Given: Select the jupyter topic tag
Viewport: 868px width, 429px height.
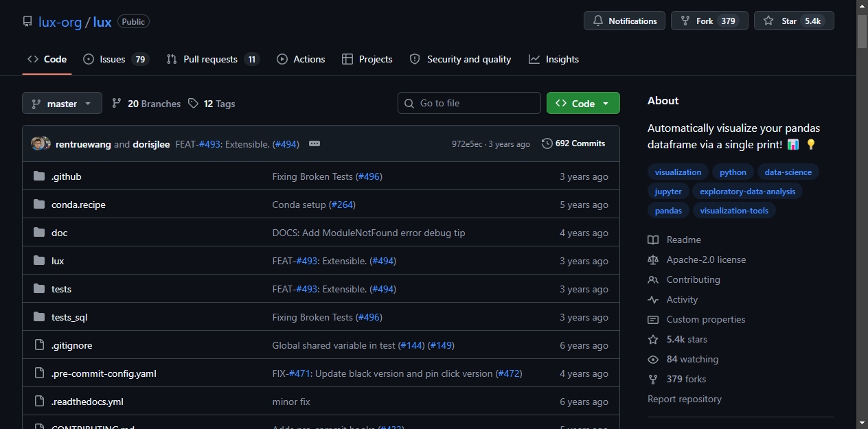Looking at the screenshot, I should click(x=668, y=192).
